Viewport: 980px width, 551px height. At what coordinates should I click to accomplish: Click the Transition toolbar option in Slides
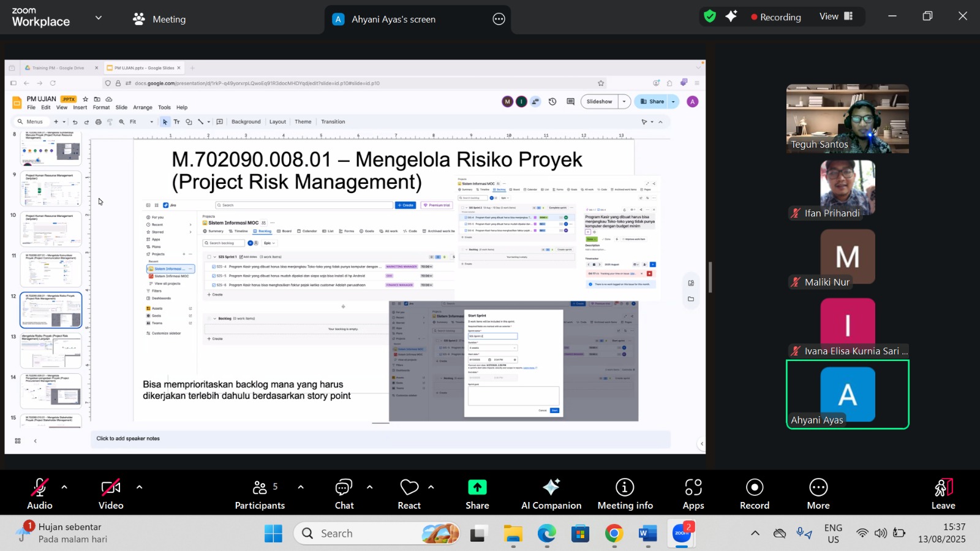[333, 122]
